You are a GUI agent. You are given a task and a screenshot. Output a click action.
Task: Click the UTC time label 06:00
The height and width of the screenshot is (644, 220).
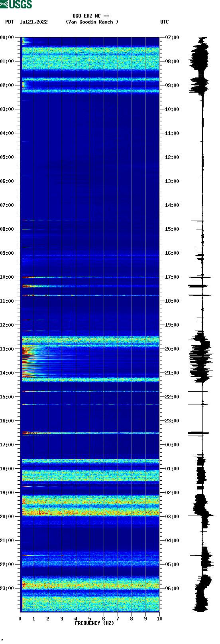pos(172,589)
